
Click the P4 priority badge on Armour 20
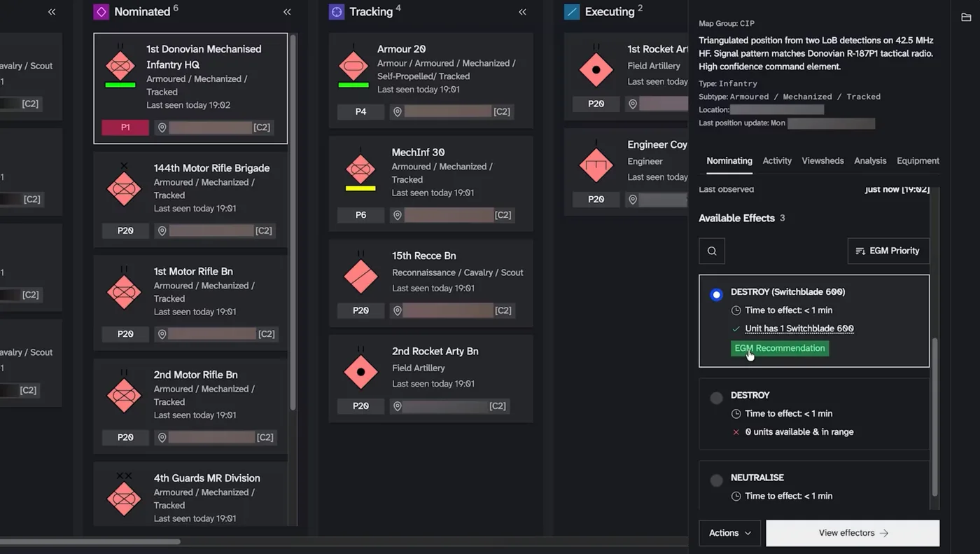coord(360,111)
